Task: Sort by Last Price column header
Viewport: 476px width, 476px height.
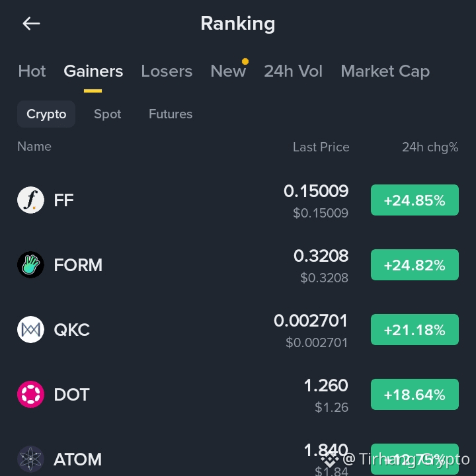Action: click(x=321, y=147)
